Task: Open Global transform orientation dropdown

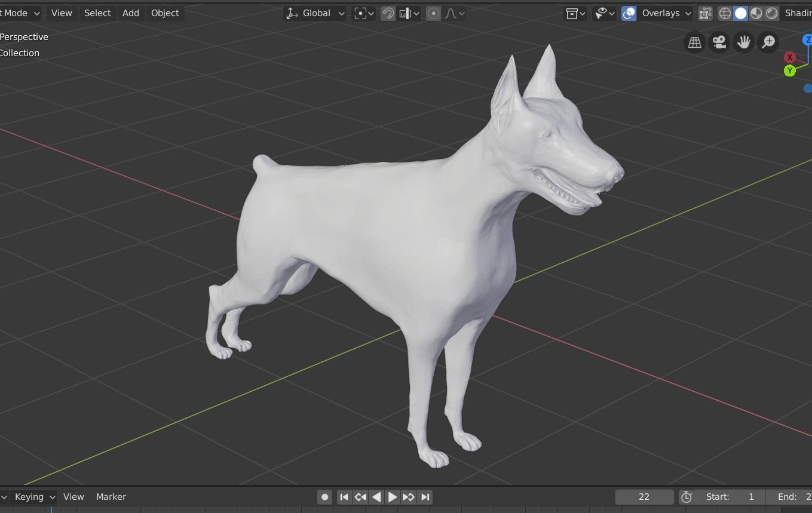Action: pyautogui.click(x=315, y=13)
